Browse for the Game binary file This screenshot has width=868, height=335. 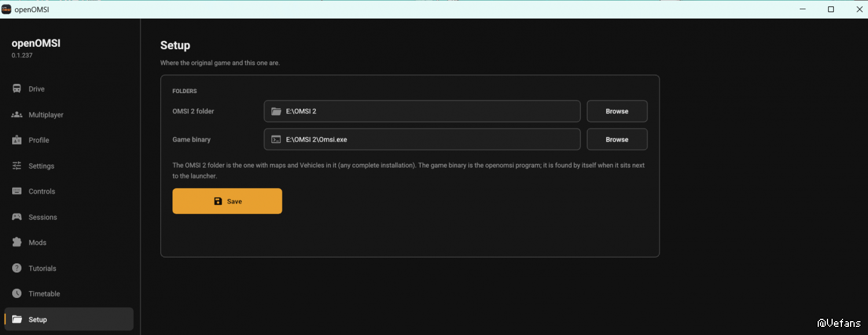point(617,139)
